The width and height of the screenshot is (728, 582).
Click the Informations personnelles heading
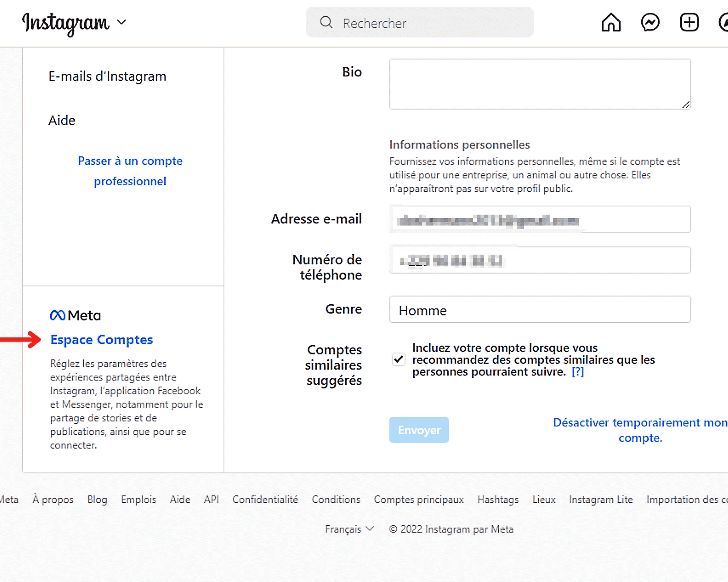coord(459,145)
